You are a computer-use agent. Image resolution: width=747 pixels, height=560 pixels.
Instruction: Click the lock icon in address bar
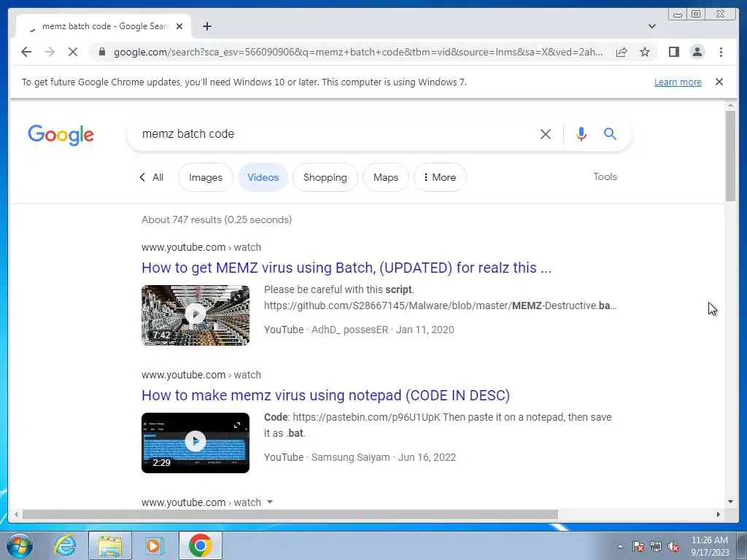coord(102,52)
